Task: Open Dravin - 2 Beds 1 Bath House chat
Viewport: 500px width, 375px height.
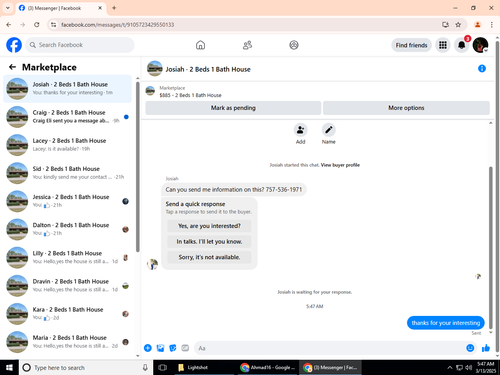Action: coord(67,286)
